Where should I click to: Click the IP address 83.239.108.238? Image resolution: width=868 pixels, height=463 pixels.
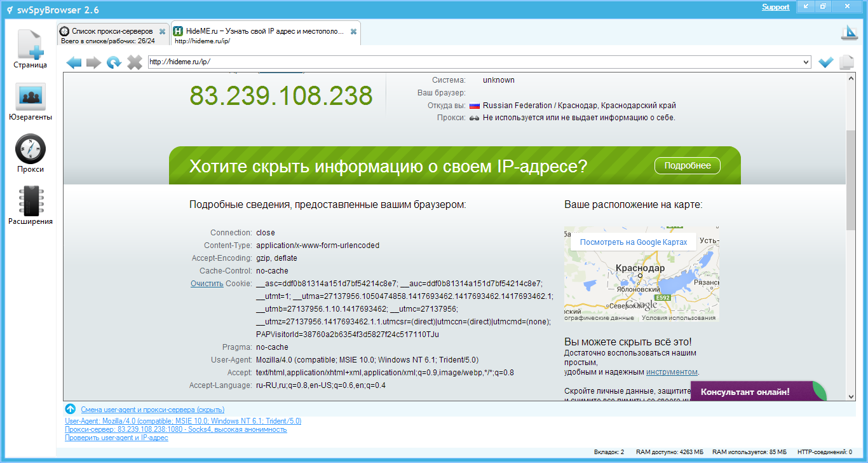tap(281, 96)
